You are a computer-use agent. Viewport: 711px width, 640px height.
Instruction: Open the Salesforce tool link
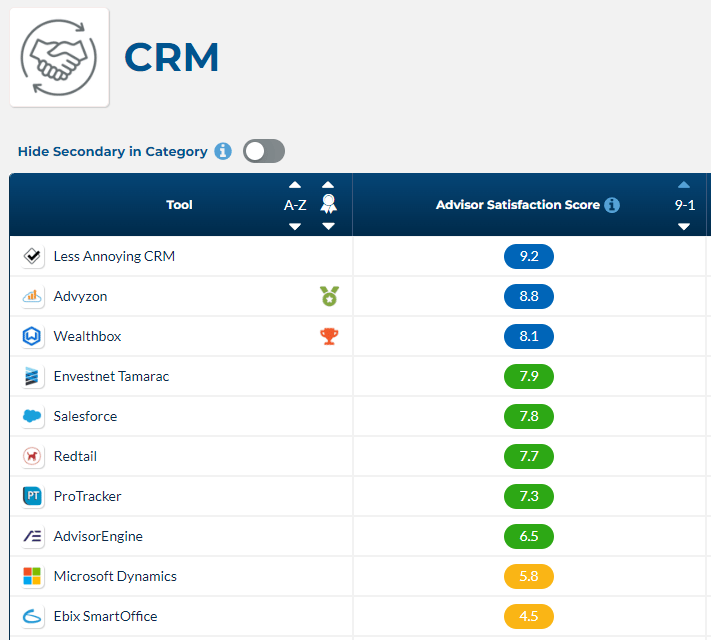click(85, 416)
